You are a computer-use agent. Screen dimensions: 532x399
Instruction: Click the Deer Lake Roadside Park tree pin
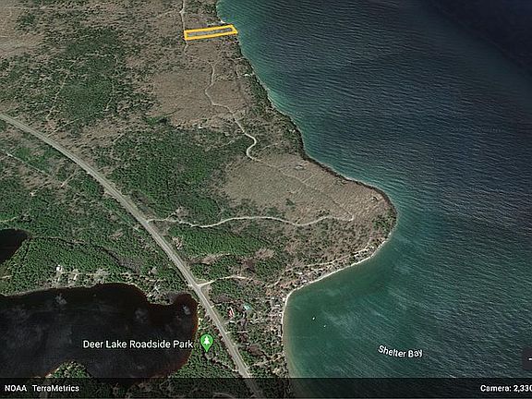tap(206, 343)
